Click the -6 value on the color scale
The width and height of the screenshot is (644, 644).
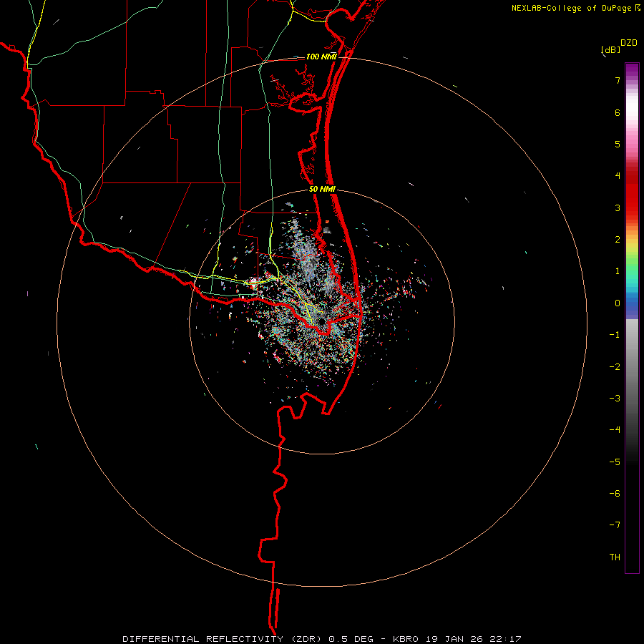pos(615,494)
